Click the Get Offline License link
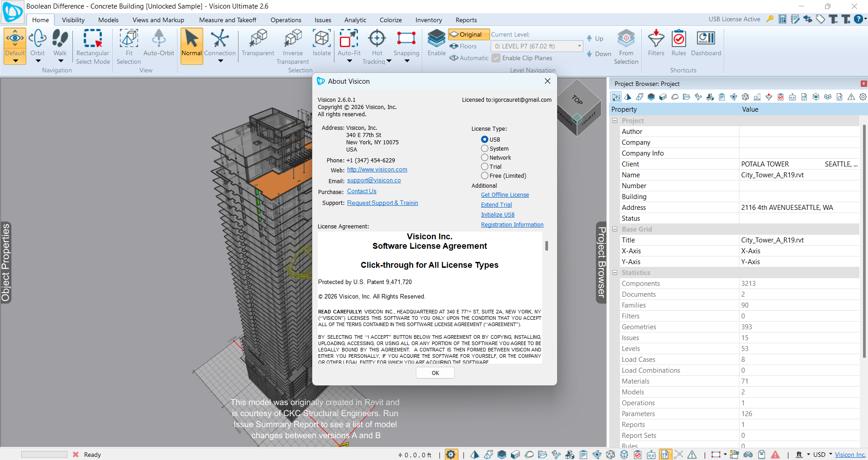Viewport: 868px width, 460px height. pyautogui.click(x=505, y=195)
